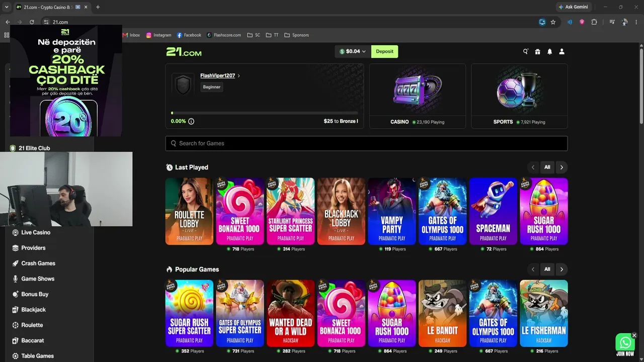The image size is (644, 362).
Task: View All Last Played games
Action: (x=547, y=167)
